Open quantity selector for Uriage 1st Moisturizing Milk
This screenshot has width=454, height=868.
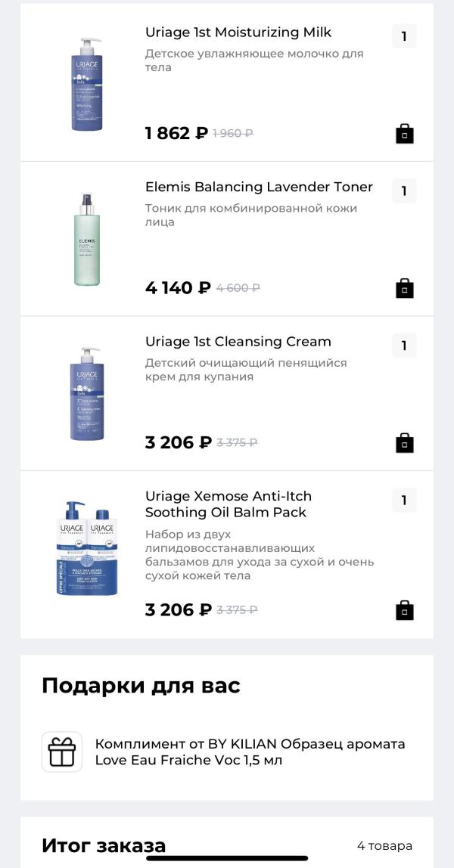click(404, 36)
